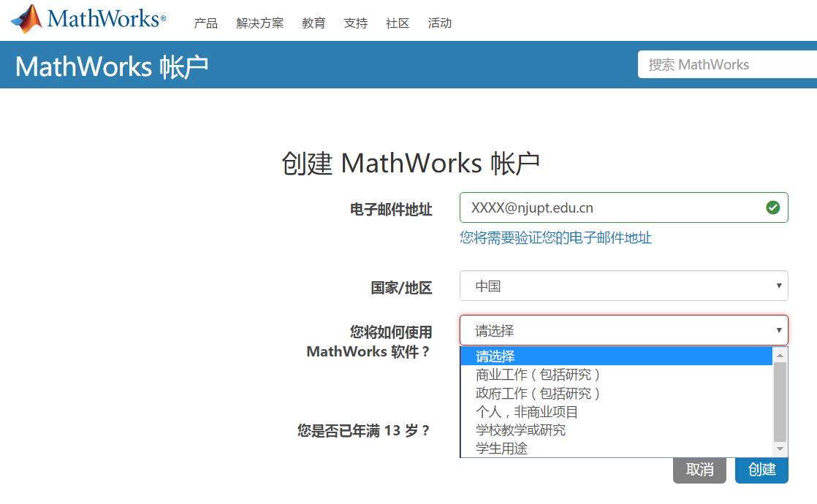
Task: Click the dropdown list scrollbar thumb
Action: point(780,402)
